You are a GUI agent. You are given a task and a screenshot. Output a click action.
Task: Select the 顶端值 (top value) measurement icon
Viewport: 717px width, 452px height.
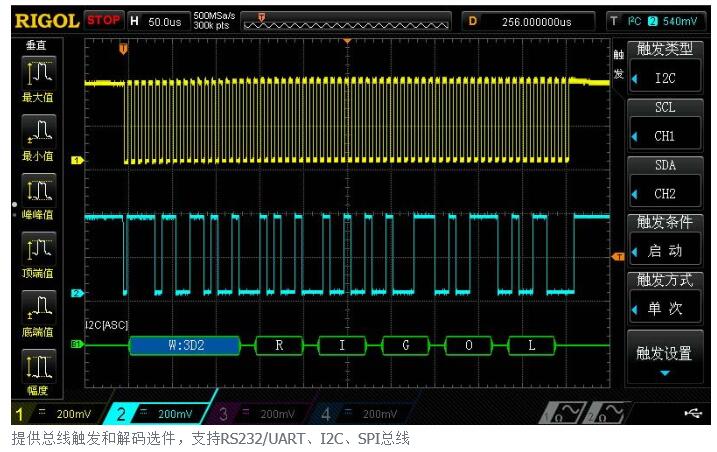[x=38, y=248]
